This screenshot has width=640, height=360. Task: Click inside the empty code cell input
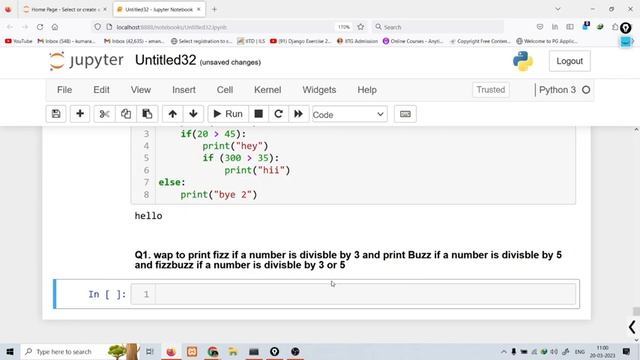pos(365,294)
